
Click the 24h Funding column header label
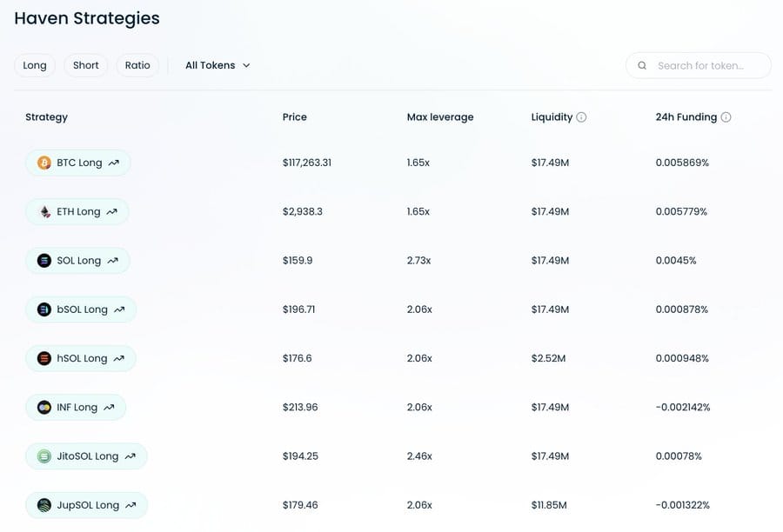(x=686, y=117)
